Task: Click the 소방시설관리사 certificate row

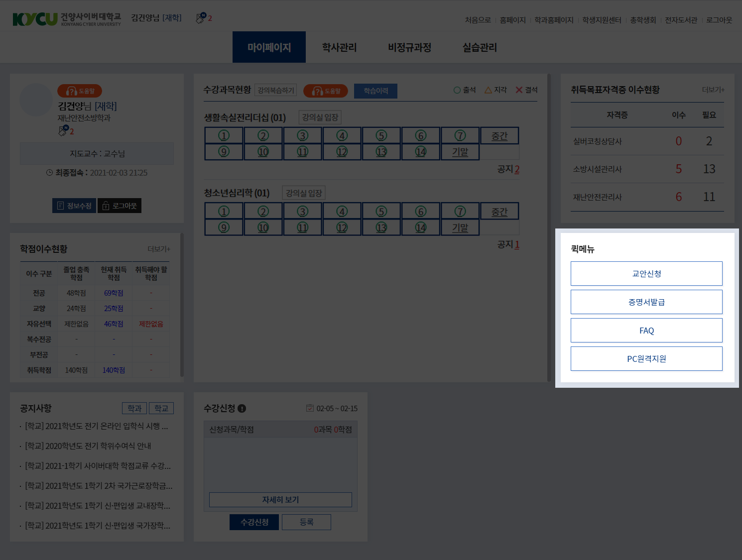Action: pos(647,169)
